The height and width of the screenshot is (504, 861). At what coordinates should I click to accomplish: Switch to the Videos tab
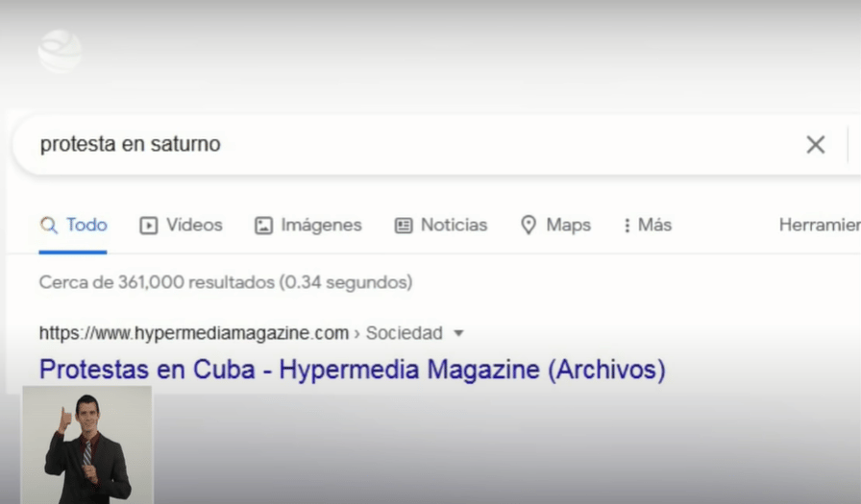point(181,226)
